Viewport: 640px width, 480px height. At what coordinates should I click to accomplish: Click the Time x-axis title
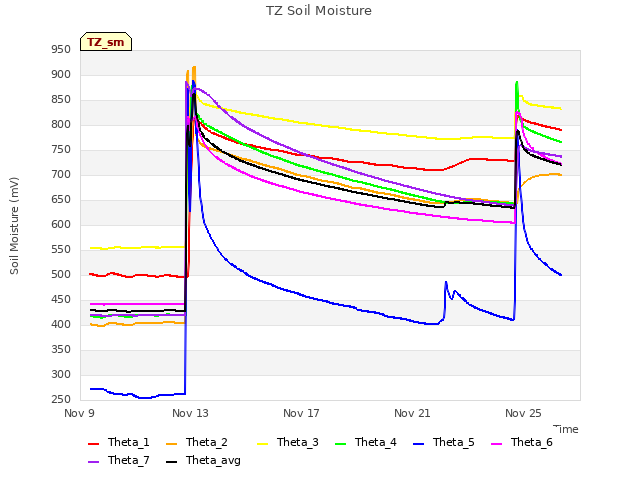point(566,429)
